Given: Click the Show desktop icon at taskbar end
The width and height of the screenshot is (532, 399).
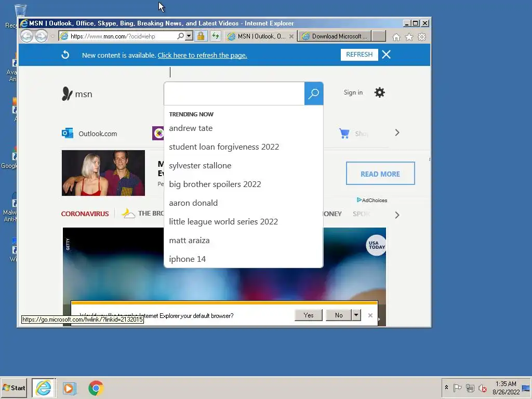Looking at the screenshot, I should click(x=526, y=388).
